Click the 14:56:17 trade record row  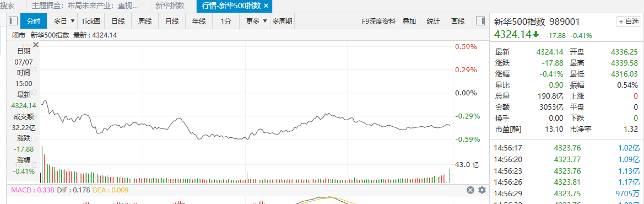(x=567, y=148)
